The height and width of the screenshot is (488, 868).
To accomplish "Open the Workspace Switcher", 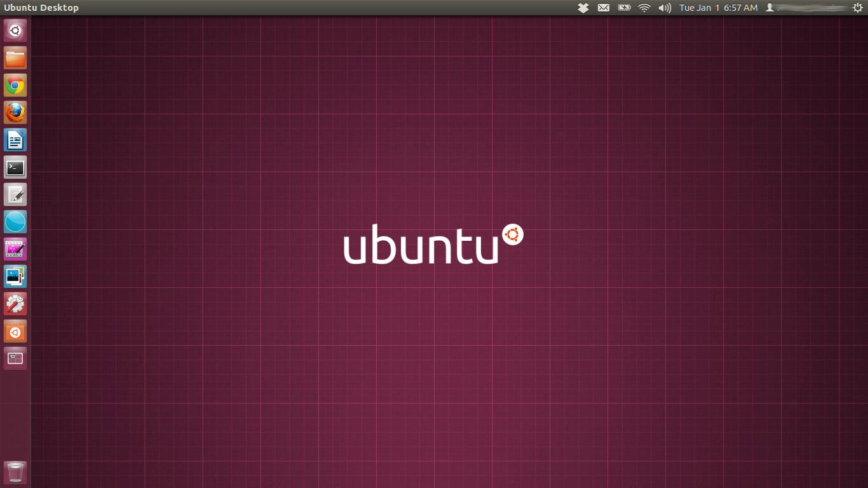I will tap(15, 358).
